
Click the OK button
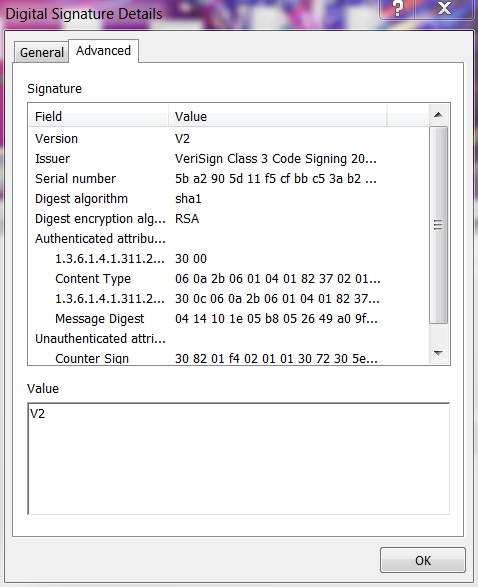click(423, 560)
